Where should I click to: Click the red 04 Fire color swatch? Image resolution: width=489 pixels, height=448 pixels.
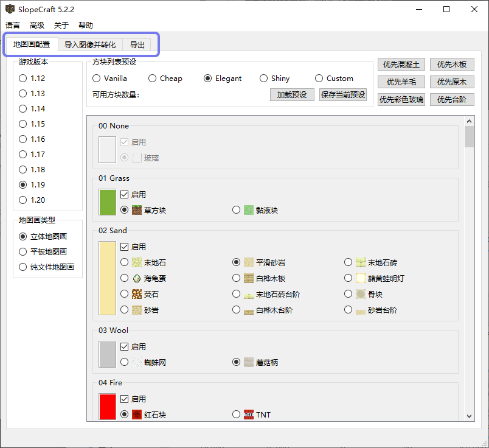(107, 407)
